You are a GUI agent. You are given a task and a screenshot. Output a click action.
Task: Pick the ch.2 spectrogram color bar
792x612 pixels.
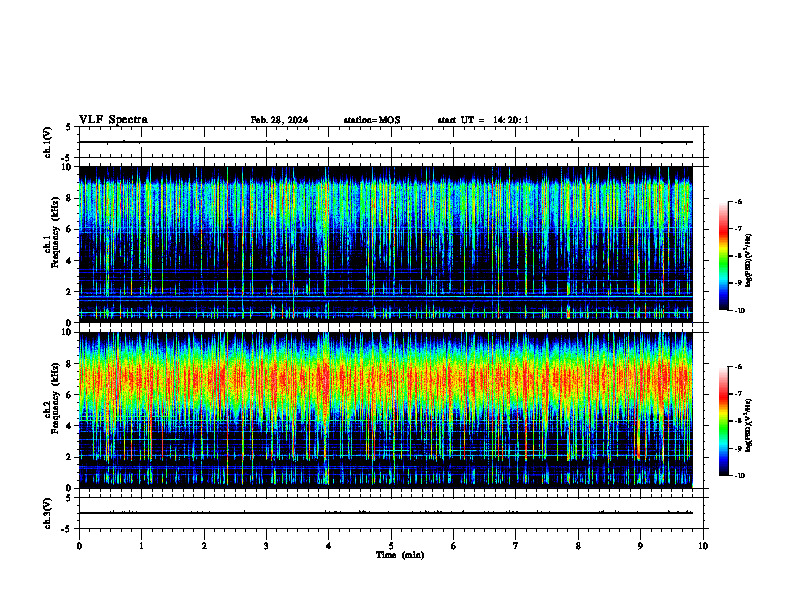[723, 421]
